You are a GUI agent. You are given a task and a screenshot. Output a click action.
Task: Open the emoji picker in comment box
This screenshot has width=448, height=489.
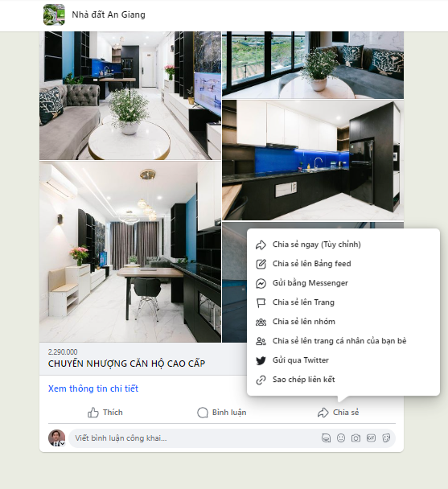(x=341, y=438)
